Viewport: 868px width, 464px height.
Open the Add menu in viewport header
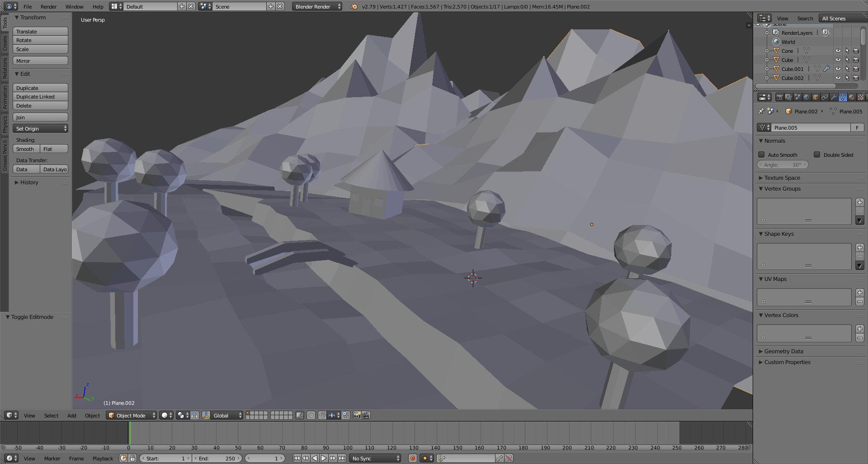pyautogui.click(x=71, y=415)
